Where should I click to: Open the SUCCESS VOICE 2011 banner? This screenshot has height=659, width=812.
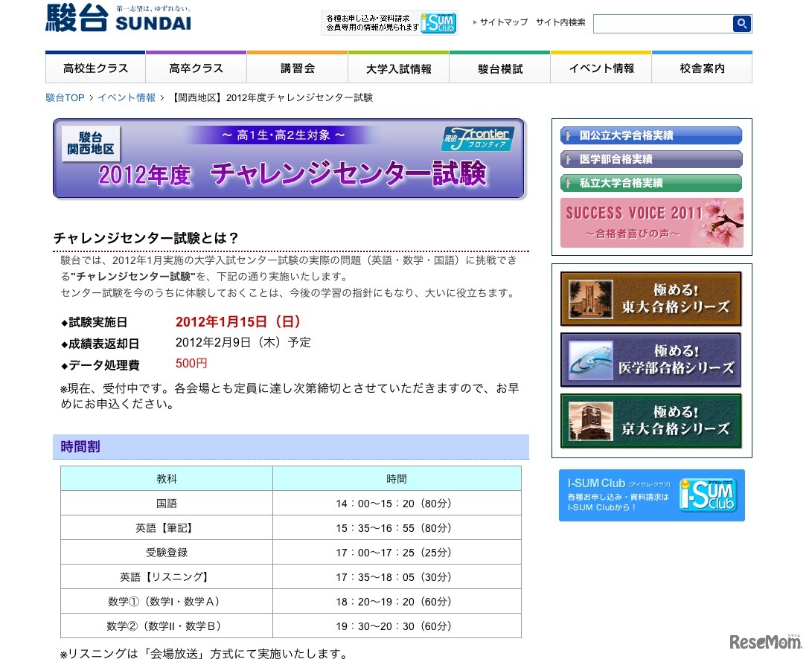click(651, 222)
